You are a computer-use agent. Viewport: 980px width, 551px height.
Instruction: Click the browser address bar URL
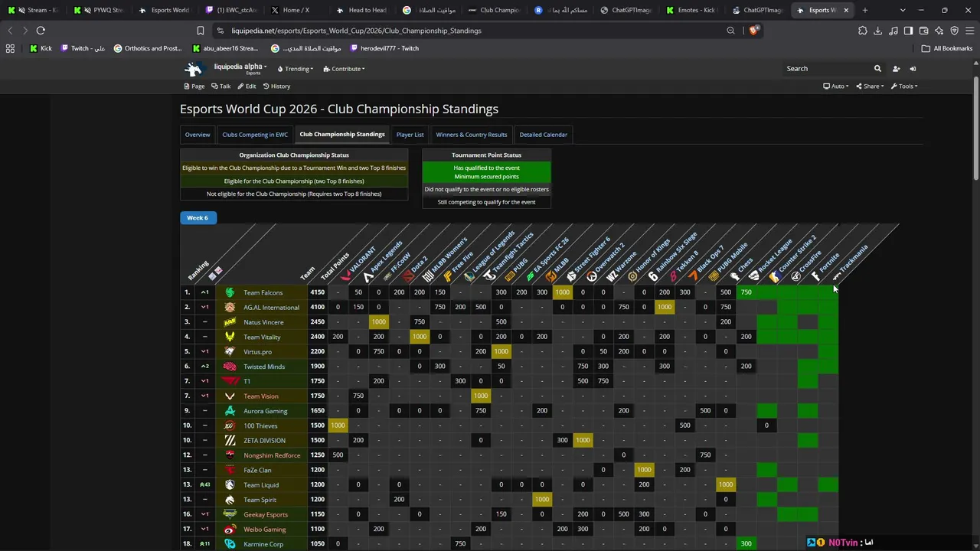356,31
